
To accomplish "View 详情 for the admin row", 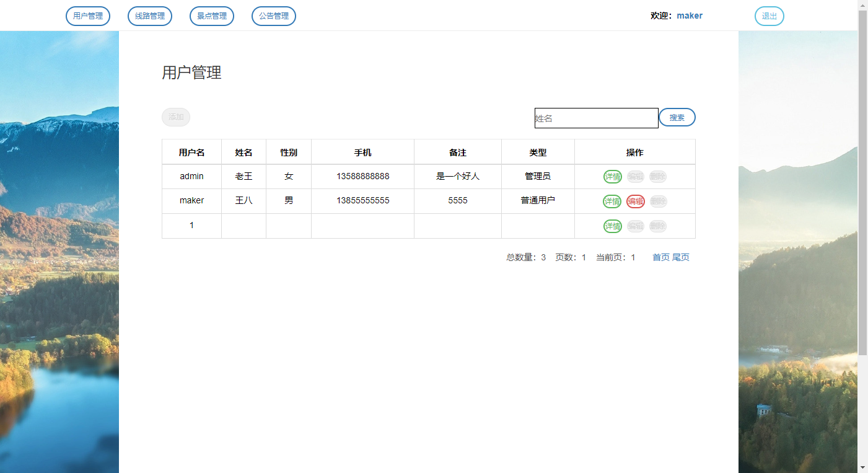I will [613, 177].
